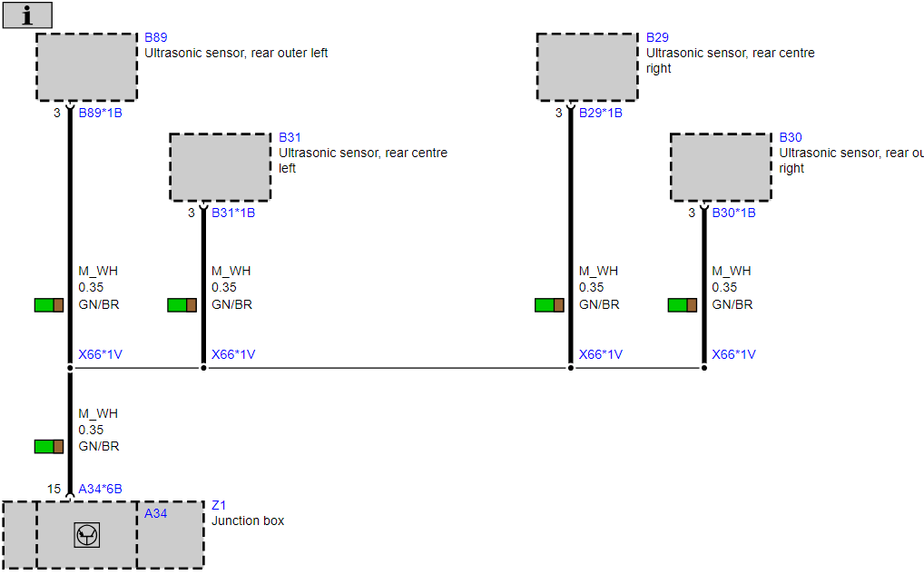The image size is (924, 575).
Task: Click the transistor symbol inside the A34 module
Action: [x=86, y=535]
